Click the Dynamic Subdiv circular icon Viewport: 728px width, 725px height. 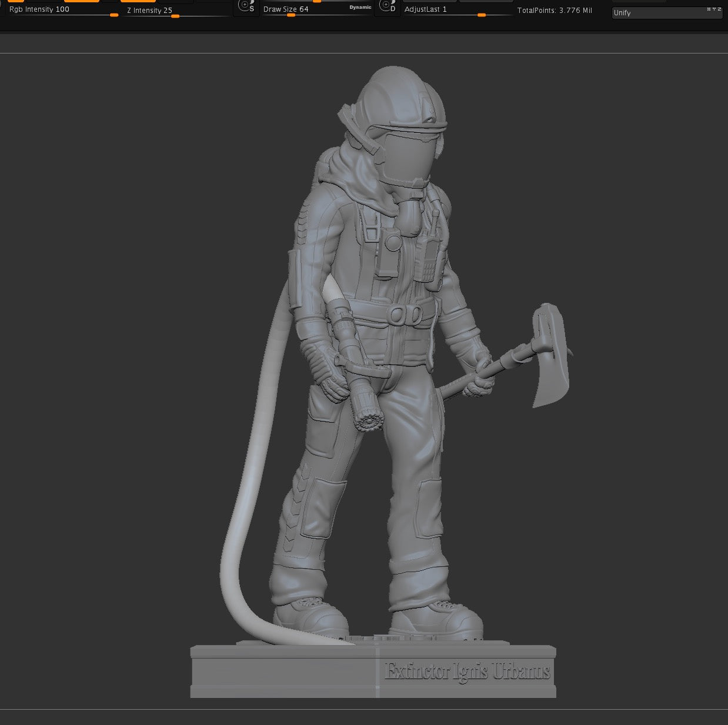(388, 5)
